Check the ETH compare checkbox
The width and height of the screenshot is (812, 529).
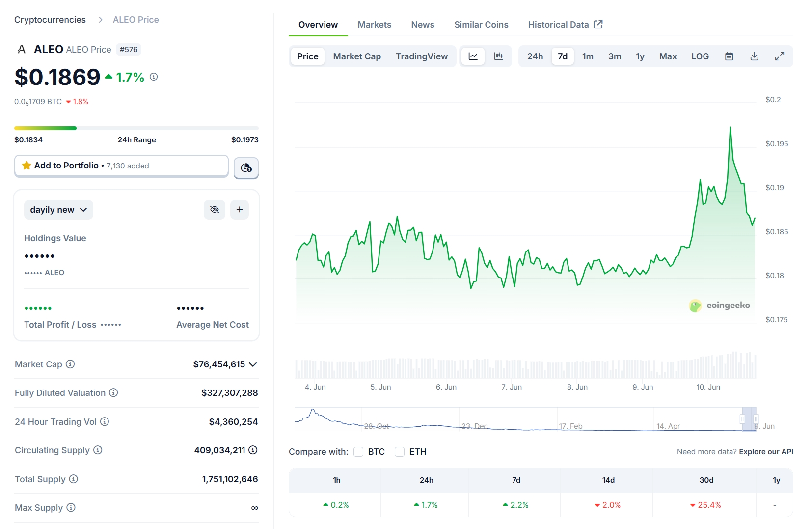point(400,452)
